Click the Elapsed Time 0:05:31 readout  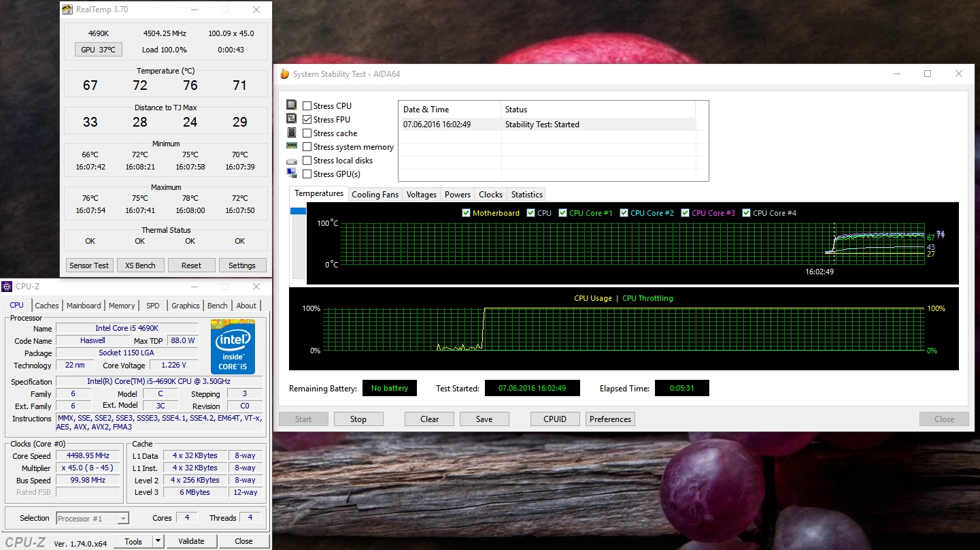point(682,388)
